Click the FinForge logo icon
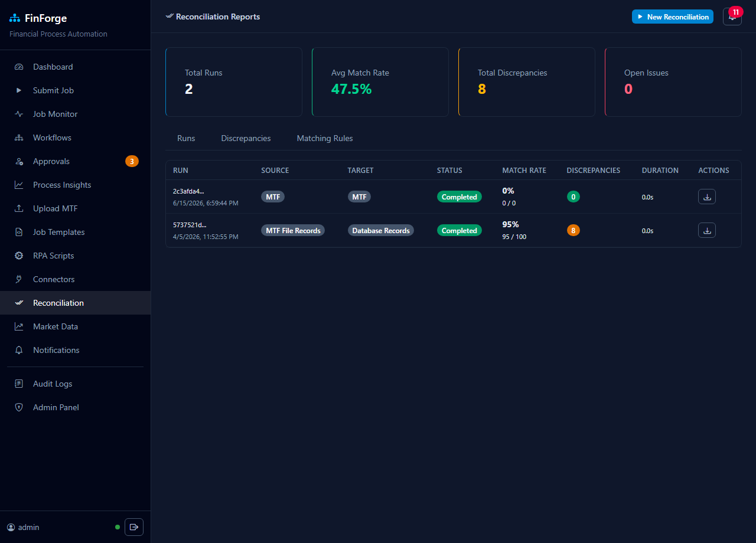This screenshot has width=756, height=543. 15,18
